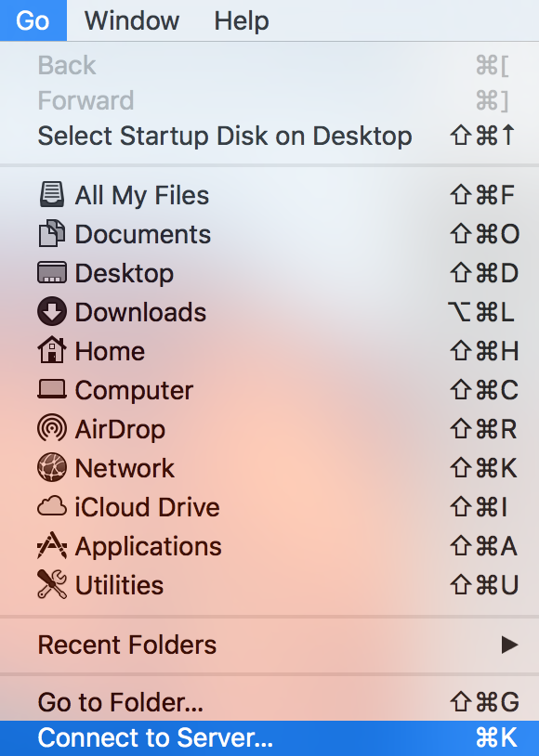The image size is (539, 756).
Task: Choose Select Startup Disk on Desktop
Action: [x=223, y=136]
